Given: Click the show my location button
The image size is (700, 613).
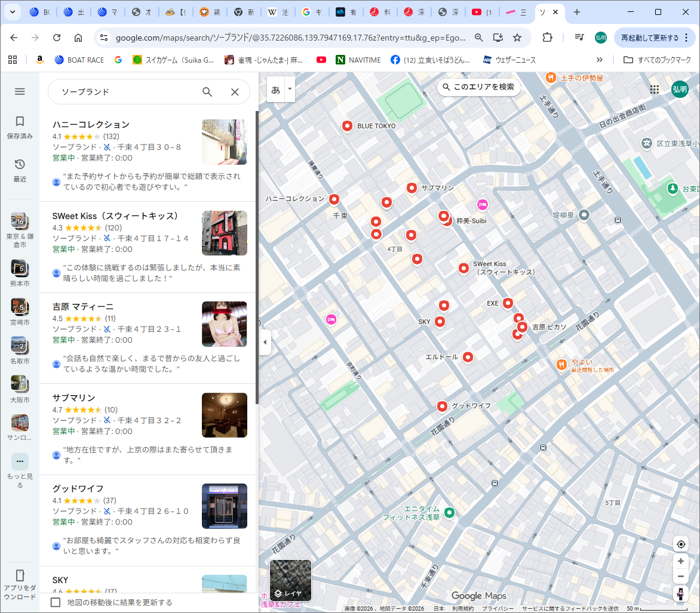Looking at the screenshot, I should click(x=680, y=544).
